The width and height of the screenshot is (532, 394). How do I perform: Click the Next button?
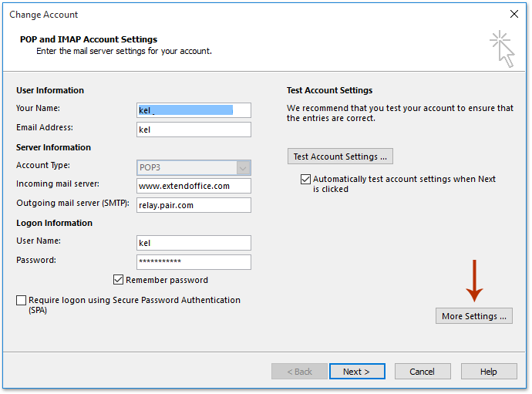[x=357, y=372]
